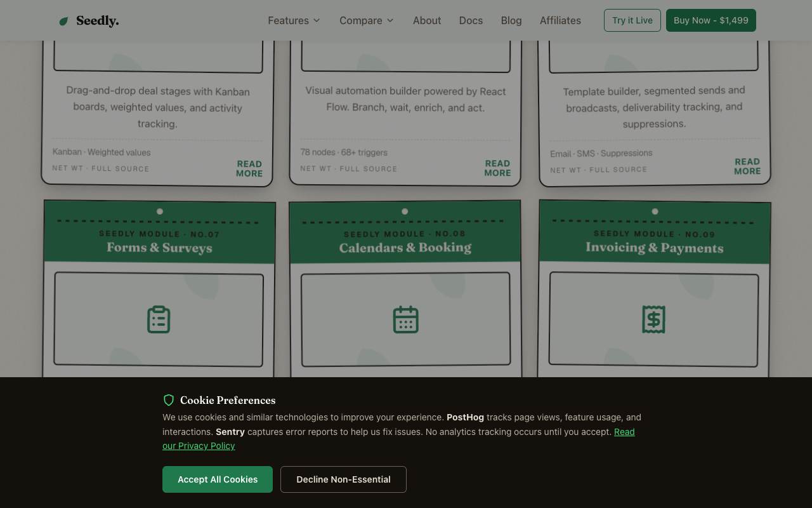This screenshot has height=508, width=812.
Task: Read more on Email SMS Suppressions card
Action: (747, 166)
